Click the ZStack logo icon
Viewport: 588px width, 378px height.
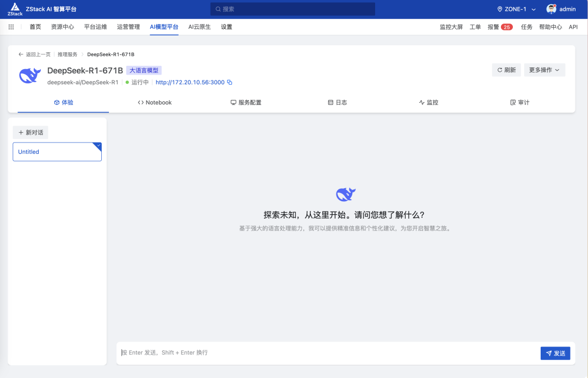click(x=15, y=9)
